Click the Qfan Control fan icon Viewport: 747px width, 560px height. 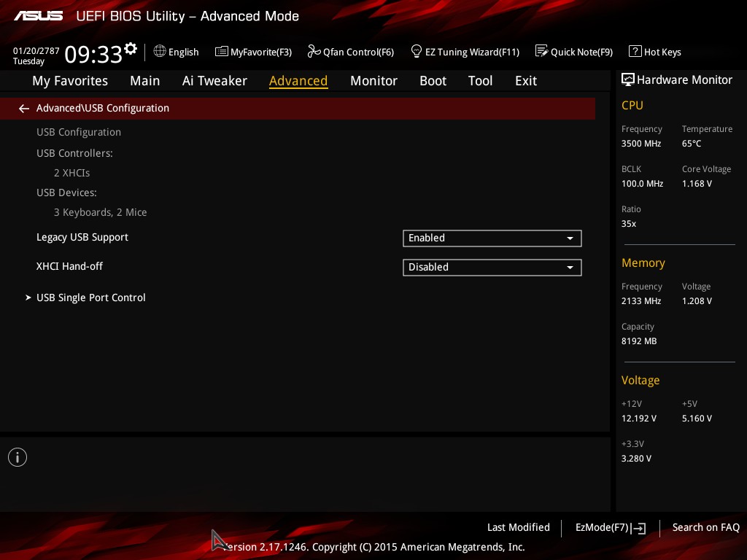click(x=314, y=51)
